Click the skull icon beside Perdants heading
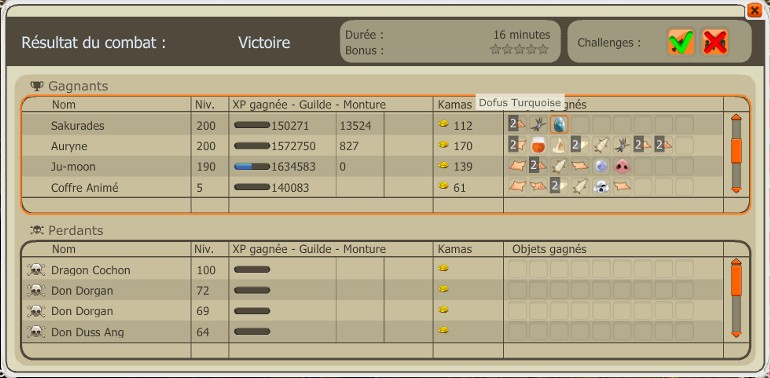Screen dimensions: 770x378 [36, 230]
